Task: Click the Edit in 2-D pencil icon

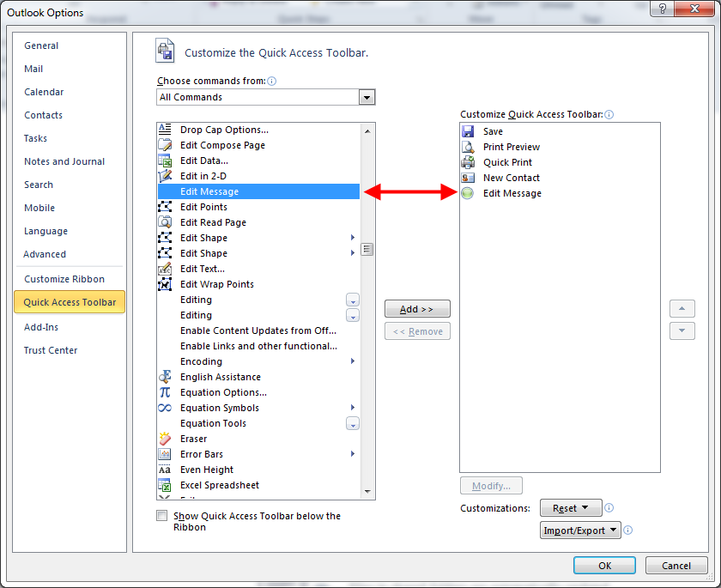Action: [x=165, y=176]
